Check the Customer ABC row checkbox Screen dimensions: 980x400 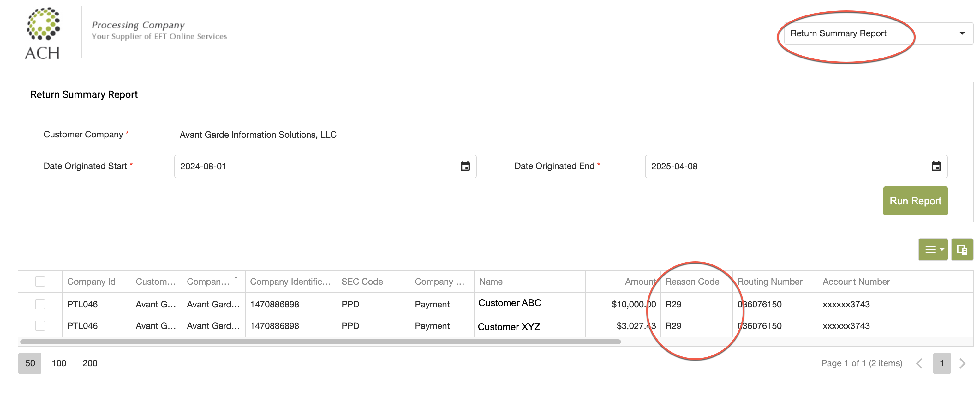[40, 304]
